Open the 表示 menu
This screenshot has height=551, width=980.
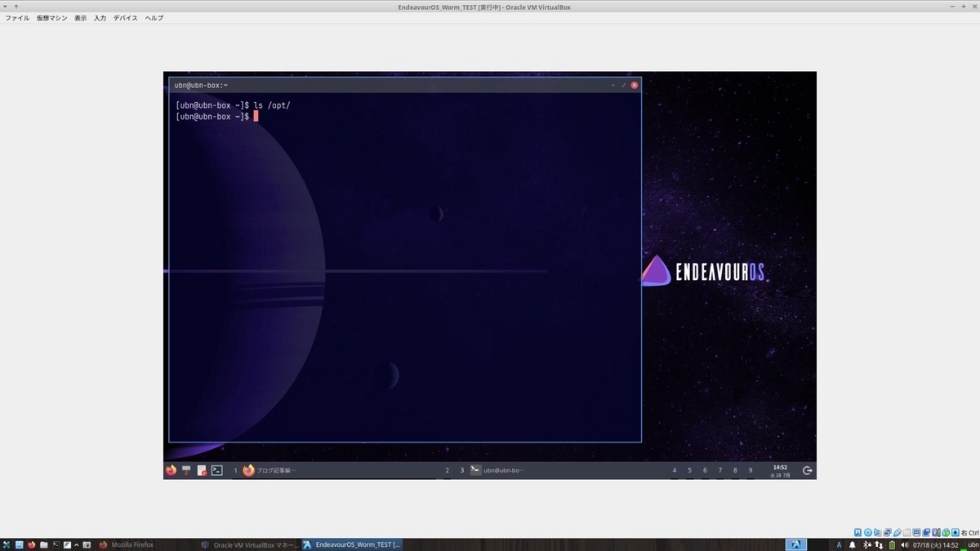pos(80,18)
